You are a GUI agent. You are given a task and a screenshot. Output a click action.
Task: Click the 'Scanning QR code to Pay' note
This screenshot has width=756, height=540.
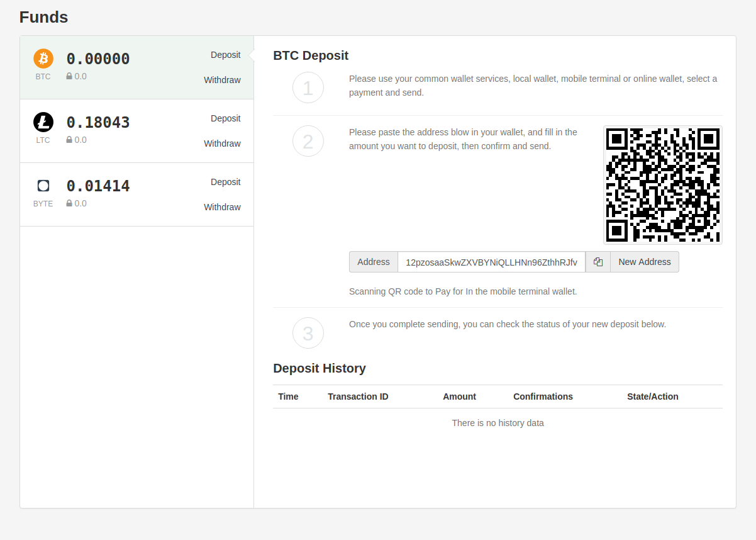click(x=463, y=291)
